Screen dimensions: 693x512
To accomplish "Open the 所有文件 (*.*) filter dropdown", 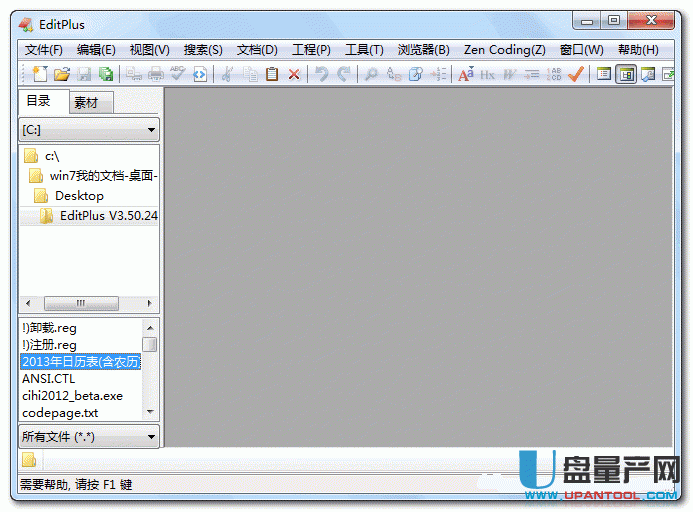I will (89, 437).
